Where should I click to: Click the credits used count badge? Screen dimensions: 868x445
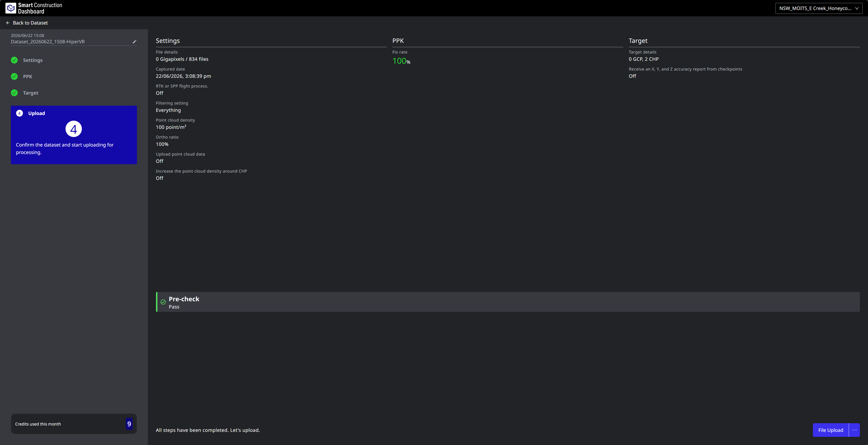pos(129,424)
